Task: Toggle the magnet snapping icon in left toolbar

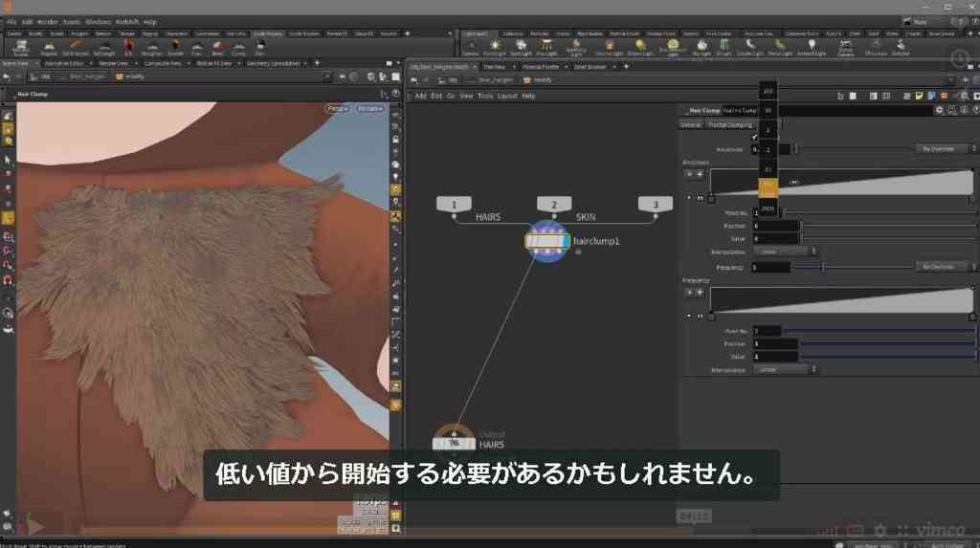Action: click(x=8, y=280)
